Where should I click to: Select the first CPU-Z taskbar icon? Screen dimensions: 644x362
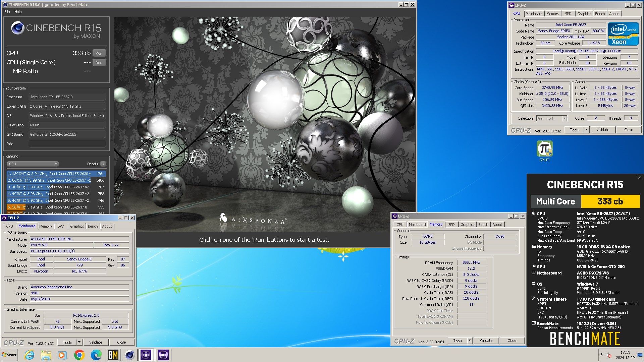point(146,355)
